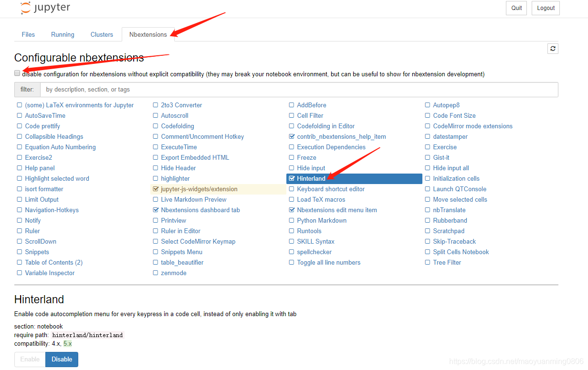This screenshot has height=370, width=588.
Task: Open the Tree Filter extension
Action: (x=447, y=263)
